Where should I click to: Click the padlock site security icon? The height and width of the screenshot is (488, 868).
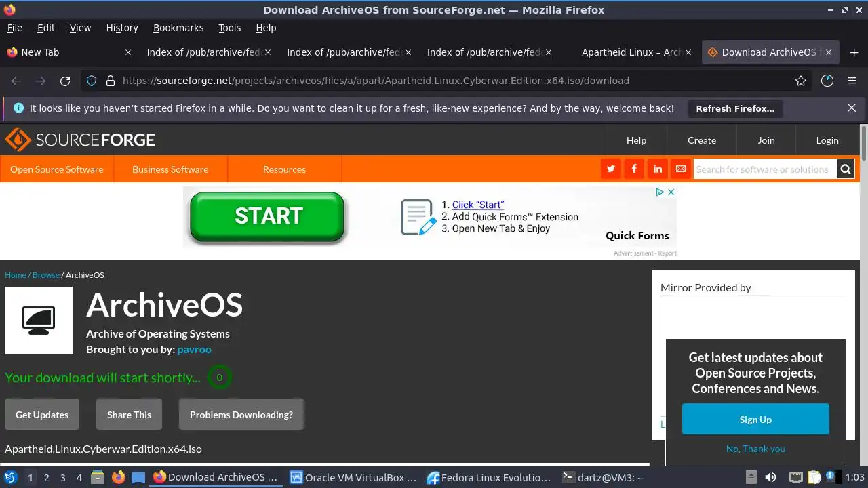coord(111,81)
